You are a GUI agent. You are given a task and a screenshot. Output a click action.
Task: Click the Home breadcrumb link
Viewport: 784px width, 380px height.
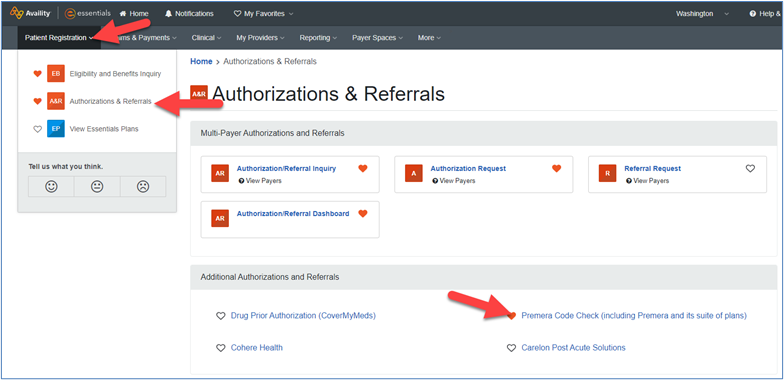[x=201, y=62]
